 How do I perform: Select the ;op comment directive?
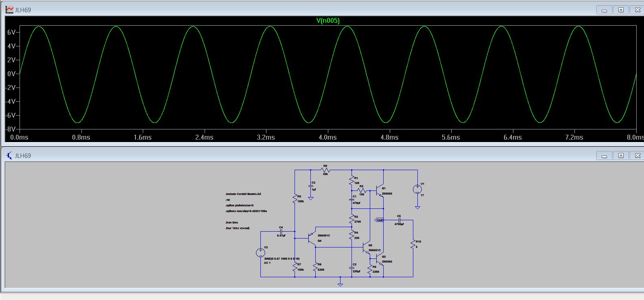[227, 200]
